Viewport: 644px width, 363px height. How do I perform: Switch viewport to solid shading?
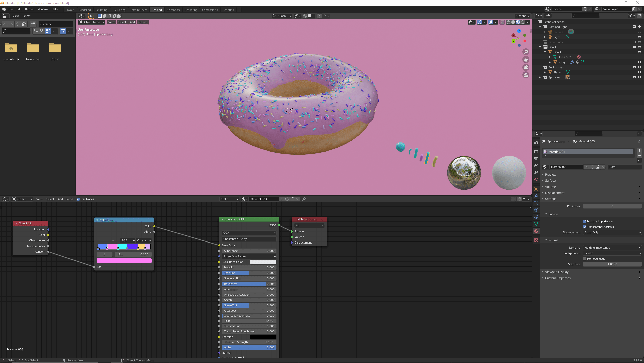[513, 22]
